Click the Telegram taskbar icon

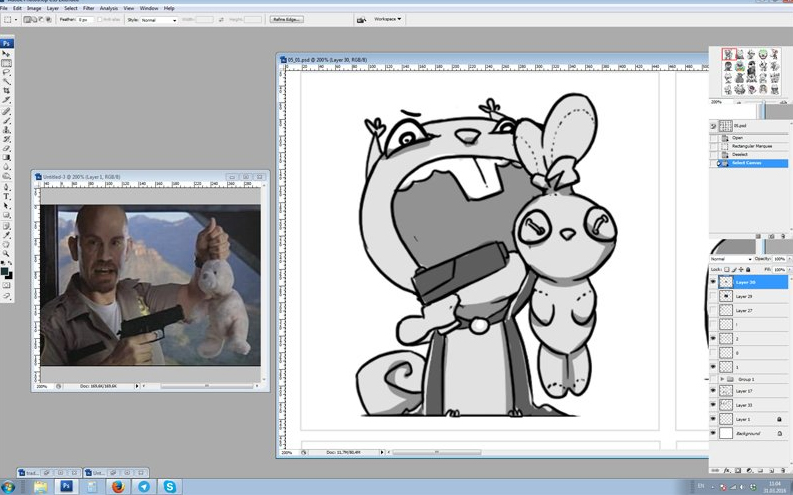pos(144,486)
